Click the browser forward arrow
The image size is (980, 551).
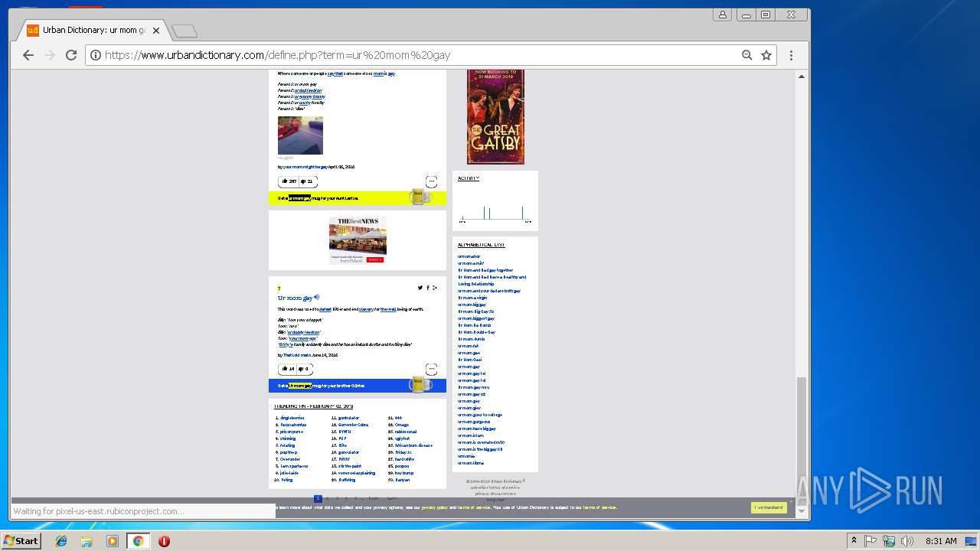50,55
